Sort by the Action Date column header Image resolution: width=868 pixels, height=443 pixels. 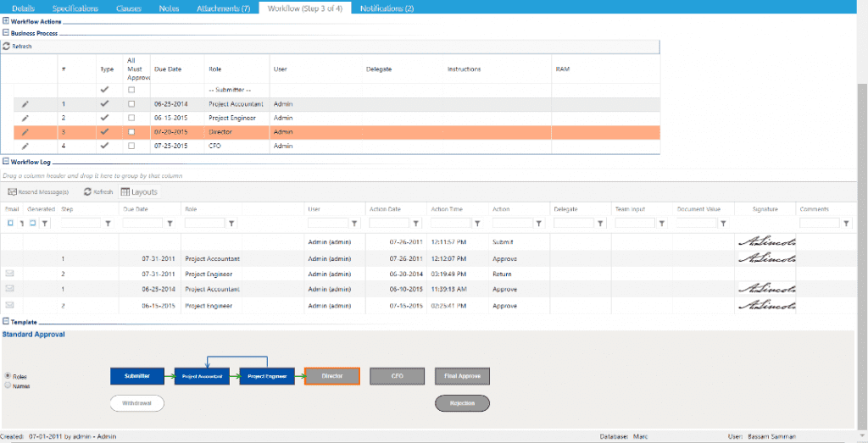(386, 209)
